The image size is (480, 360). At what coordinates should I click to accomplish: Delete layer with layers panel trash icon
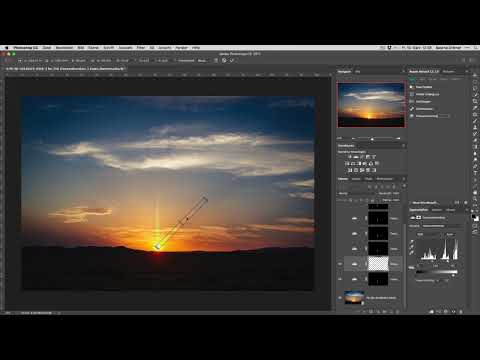pos(397,311)
